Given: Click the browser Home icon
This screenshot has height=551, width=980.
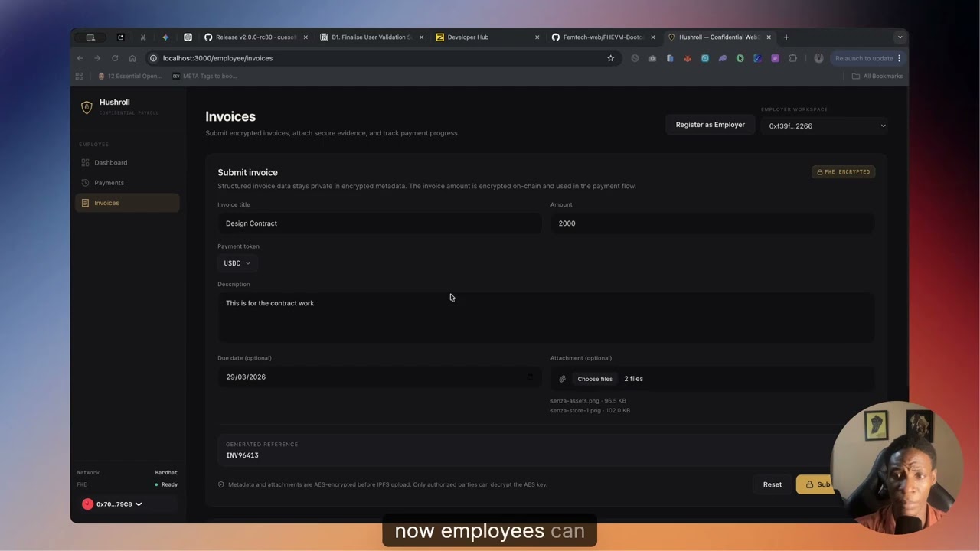Looking at the screenshot, I should (132, 58).
